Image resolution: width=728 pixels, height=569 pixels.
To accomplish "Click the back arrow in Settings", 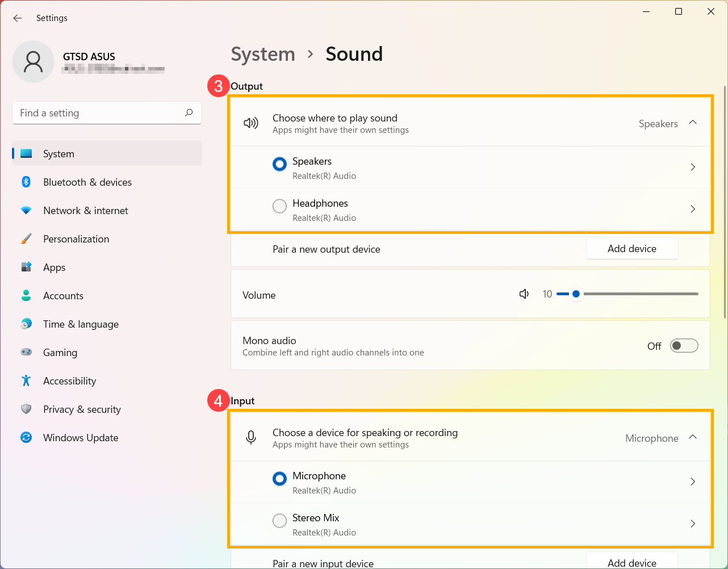I will tap(18, 18).
